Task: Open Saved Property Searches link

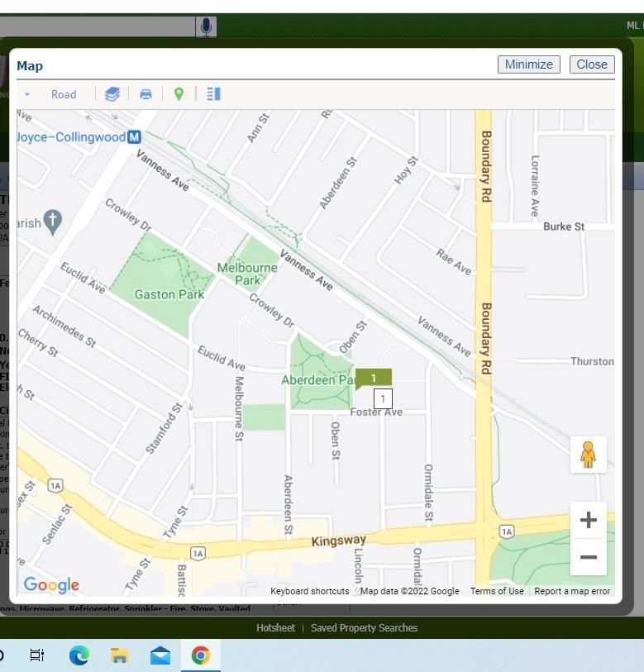Action: click(x=364, y=628)
